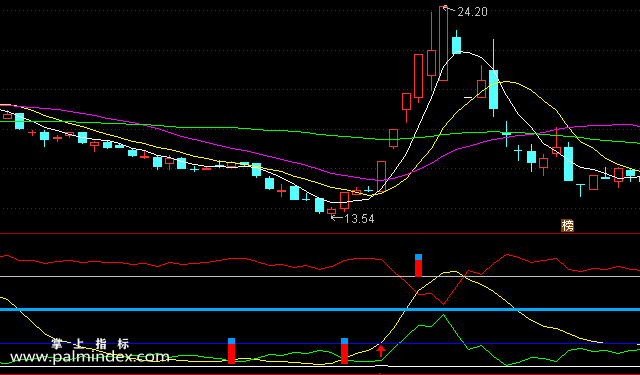Select red-blue signal bar on upper indicator line
Screen dimensions: 640x375
(418, 265)
